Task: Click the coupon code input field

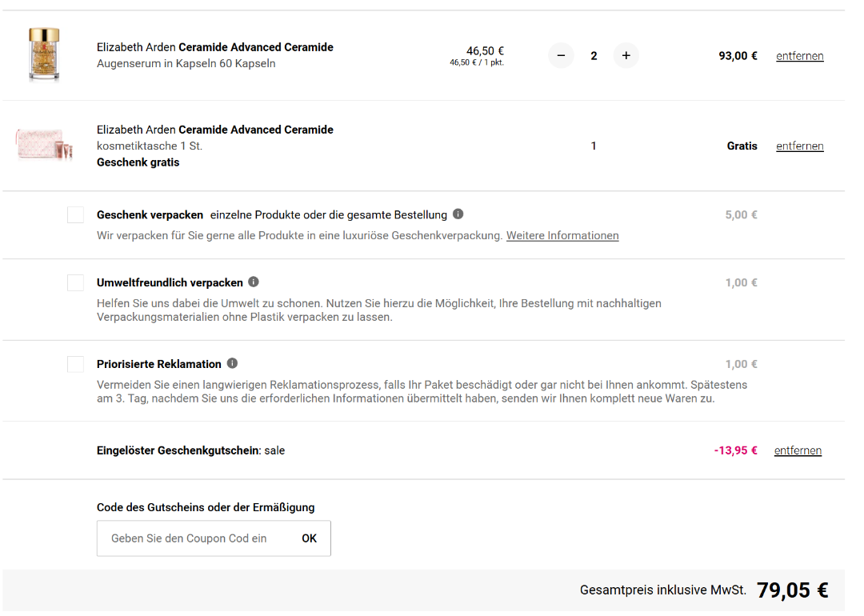Action: [x=192, y=538]
